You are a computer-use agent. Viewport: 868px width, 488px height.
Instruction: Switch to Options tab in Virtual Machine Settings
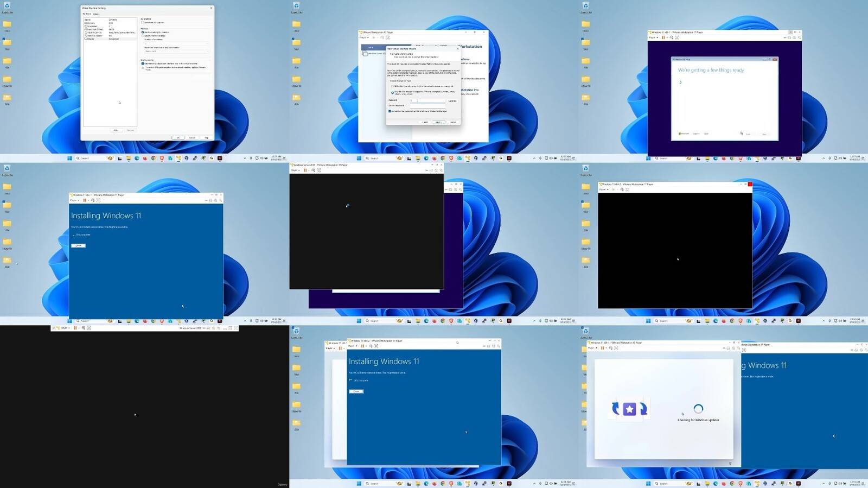click(x=96, y=14)
